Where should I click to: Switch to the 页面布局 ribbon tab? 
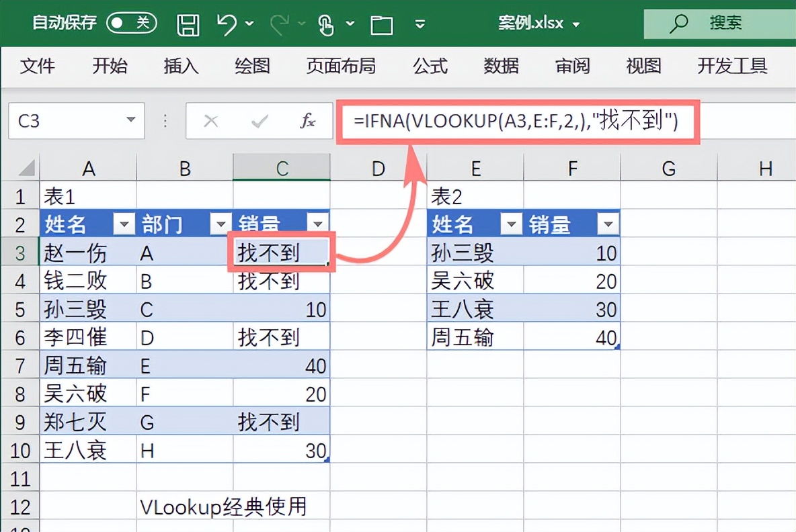(341, 66)
